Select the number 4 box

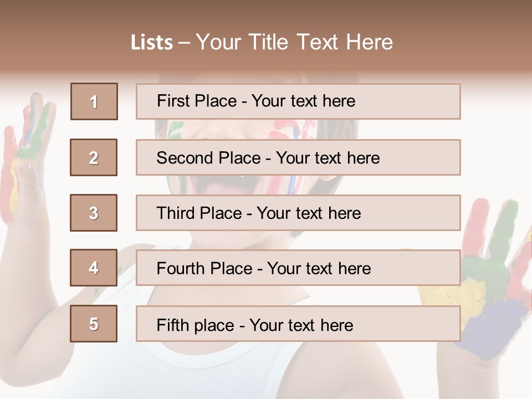coord(94,268)
